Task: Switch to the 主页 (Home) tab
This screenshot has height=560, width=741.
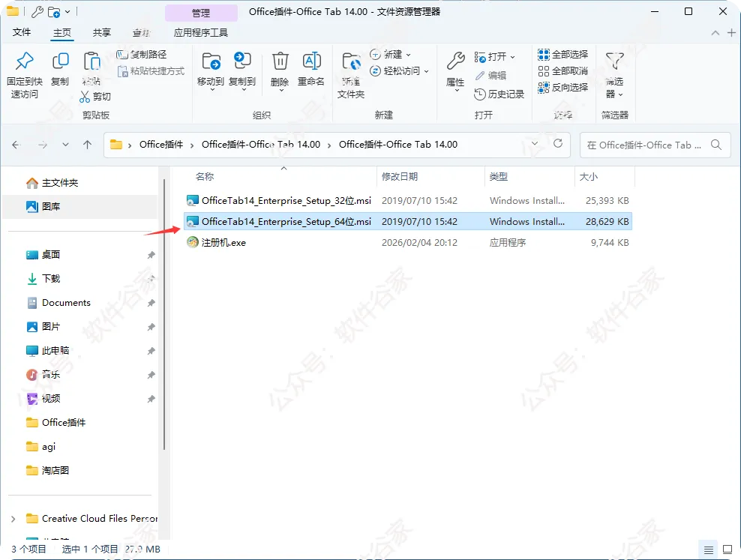Action: pos(62,32)
